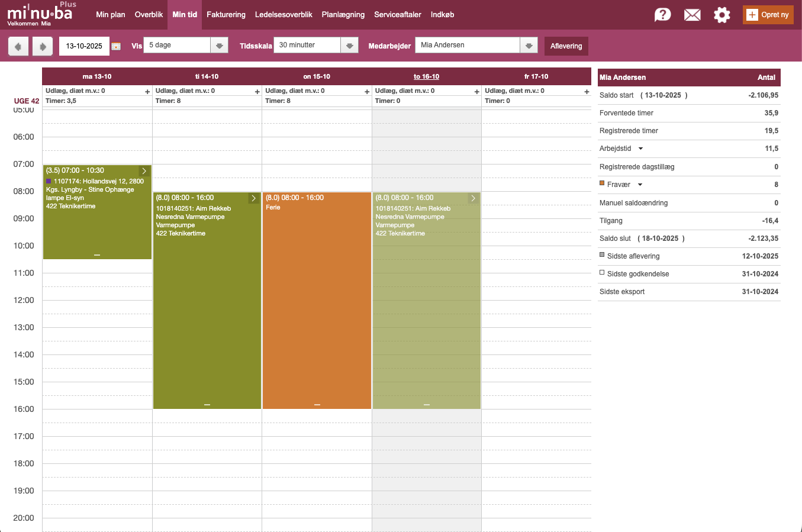Image resolution: width=802 pixels, height=532 pixels.
Task: Open the settings gear icon
Action: pos(722,15)
